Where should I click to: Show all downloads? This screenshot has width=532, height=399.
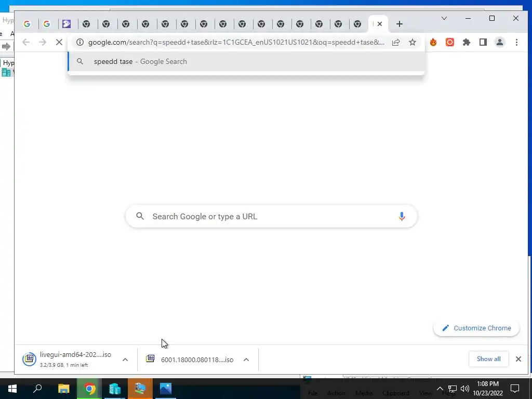click(488, 359)
